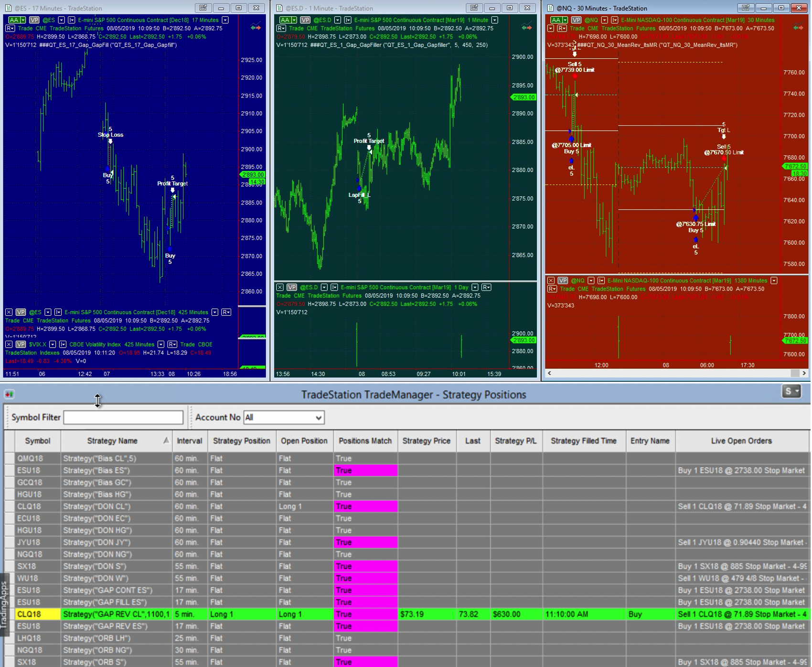This screenshot has height=667, width=812.
Task: Click the AA analysis button in @NQ 30 Minutes chart
Action: 559,20
